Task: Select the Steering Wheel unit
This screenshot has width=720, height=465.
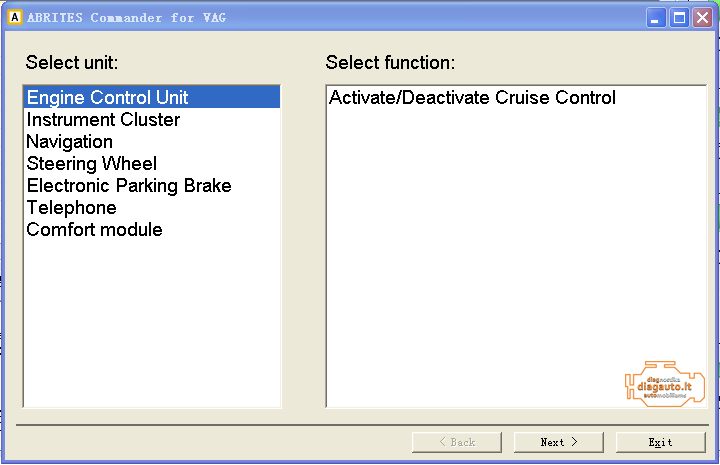Action: [91, 164]
